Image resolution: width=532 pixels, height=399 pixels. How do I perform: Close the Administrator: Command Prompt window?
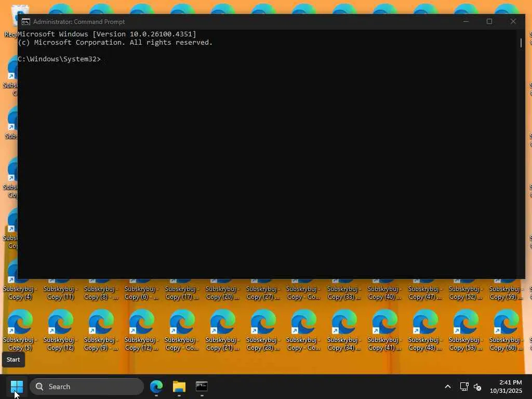[x=513, y=21]
